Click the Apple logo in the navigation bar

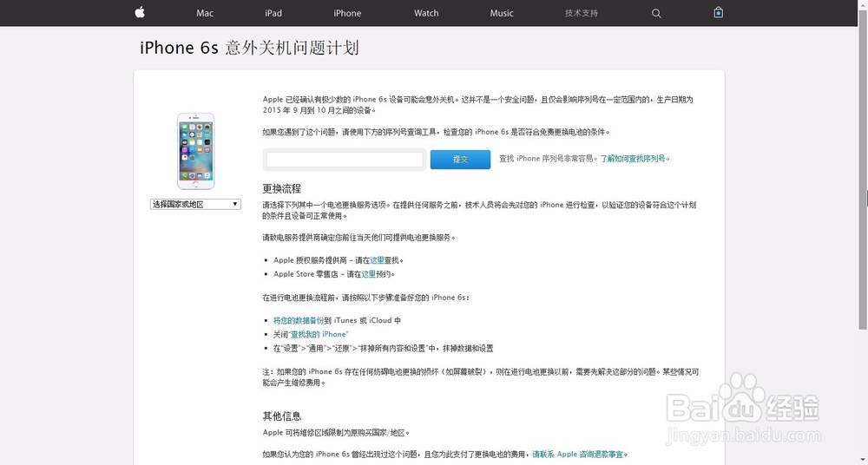click(x=140, y=12)
